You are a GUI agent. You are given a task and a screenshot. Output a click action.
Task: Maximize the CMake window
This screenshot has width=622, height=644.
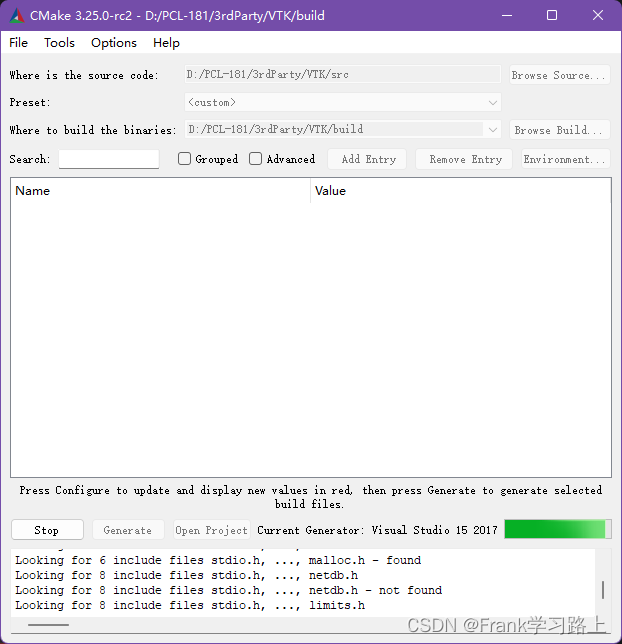[552, 16]
